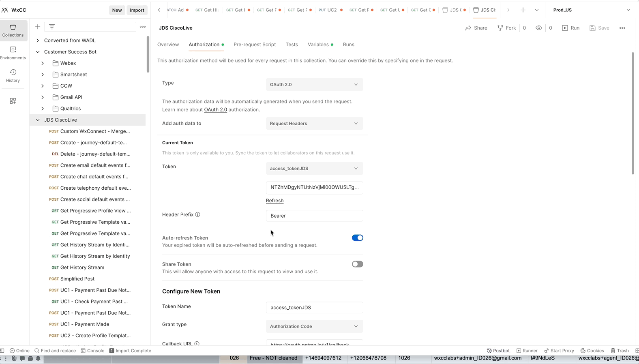The image size is (639, 364).
Task: Click the main panel vertical scrollbar
Action: click(633, 113)
